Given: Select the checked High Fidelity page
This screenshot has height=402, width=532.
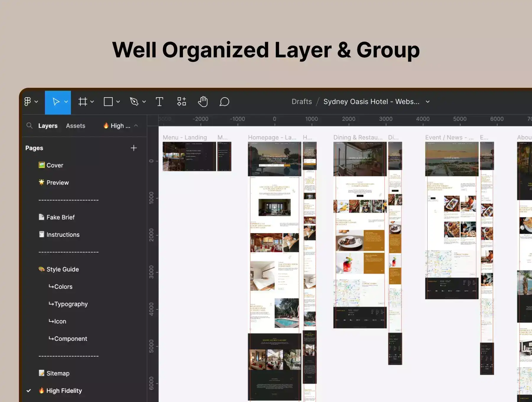Looking at the screenshot, I should (x=64, y=390).
